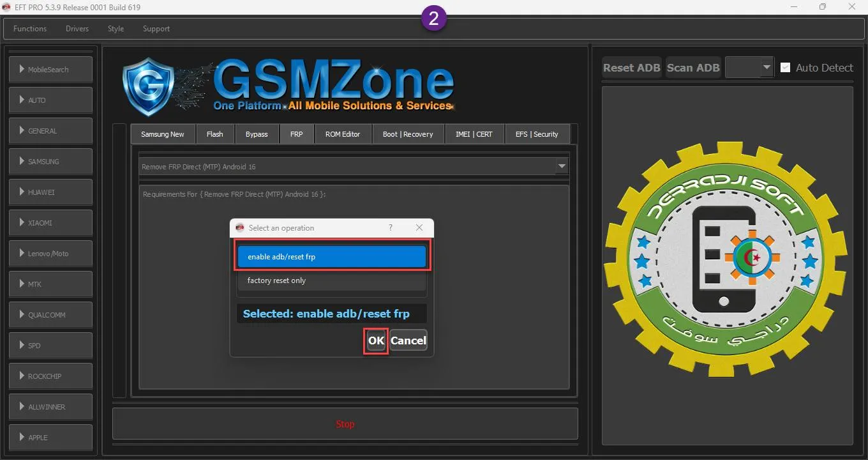868x460 pixels.
Task: Click the arrow icon beside MobileSearch
Action: [22, 70]
